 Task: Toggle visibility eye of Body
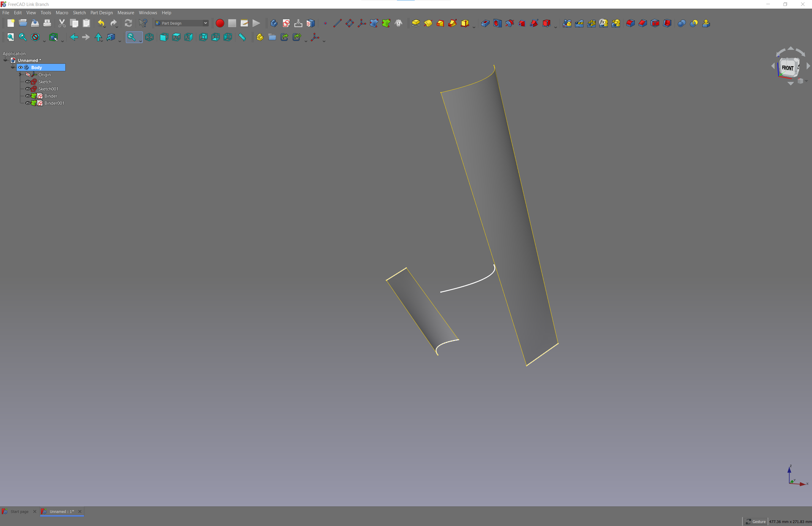[x=20, y=68]
